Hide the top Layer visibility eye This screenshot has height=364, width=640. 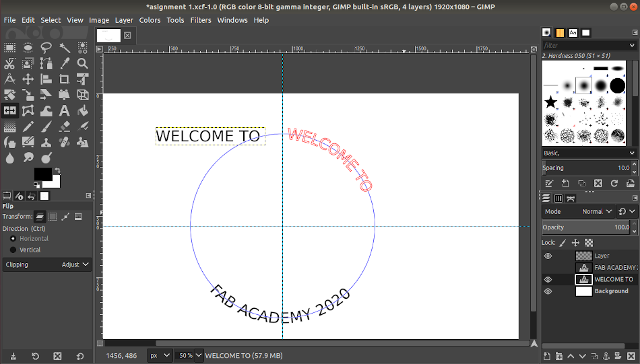tap(548, 256)
